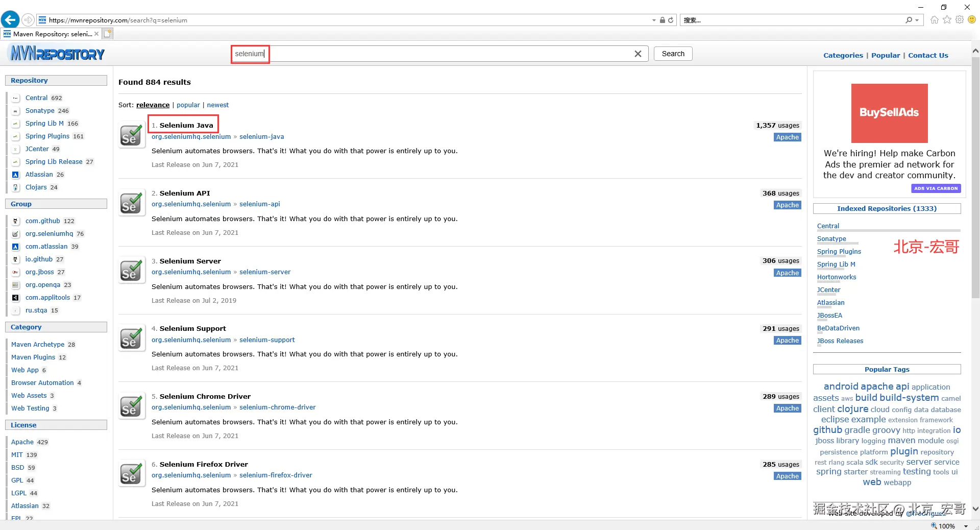Open Selenium Support result logo icon
This screenshot has width=980, height=530.
(132, 339)
